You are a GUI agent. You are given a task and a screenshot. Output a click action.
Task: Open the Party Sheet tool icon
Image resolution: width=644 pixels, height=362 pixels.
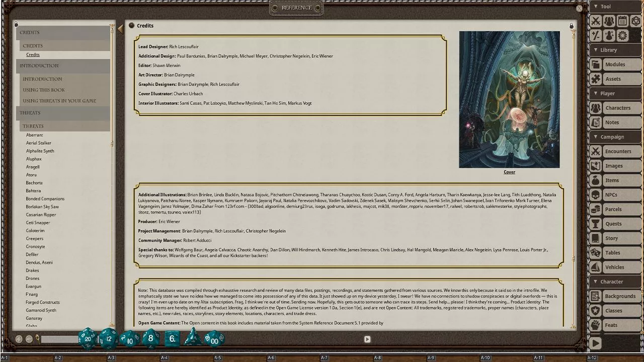point(609,21)
